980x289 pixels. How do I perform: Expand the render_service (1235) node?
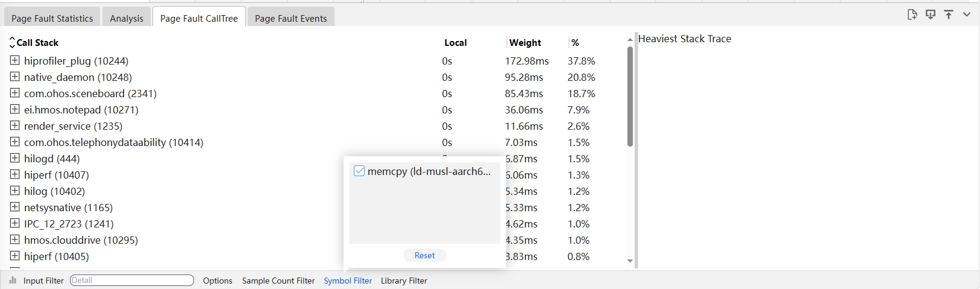(x=15, y=125)
